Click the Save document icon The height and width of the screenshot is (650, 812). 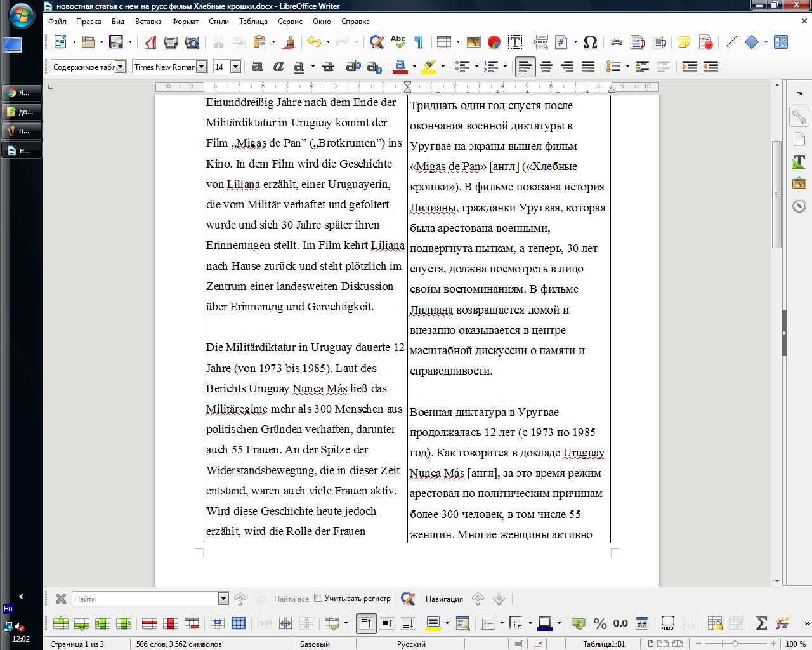tap(116, 42)
